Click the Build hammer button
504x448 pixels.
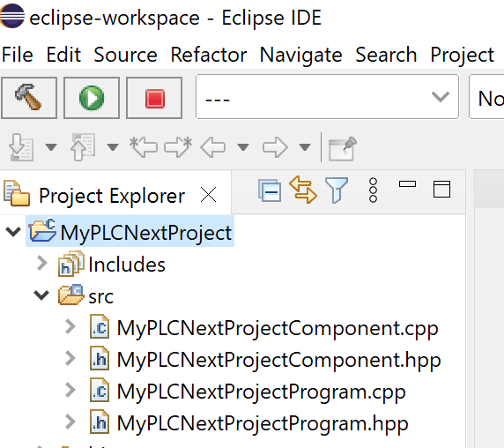(29, 98)
